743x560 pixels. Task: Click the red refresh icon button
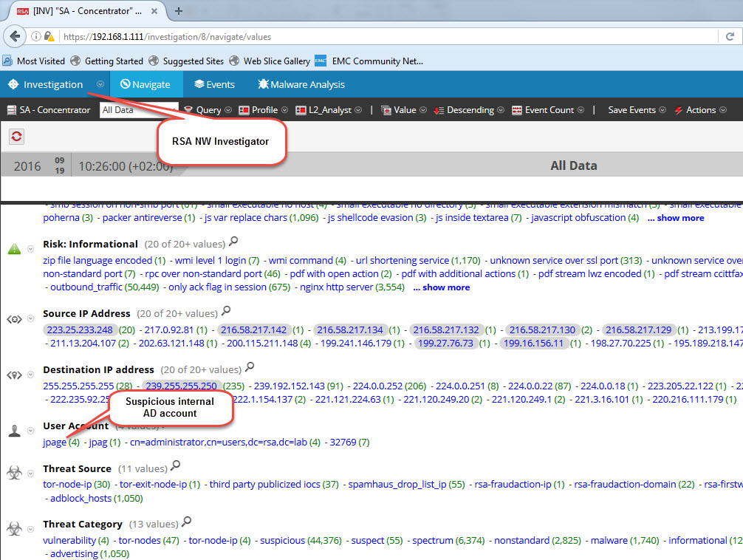(16, 137)
